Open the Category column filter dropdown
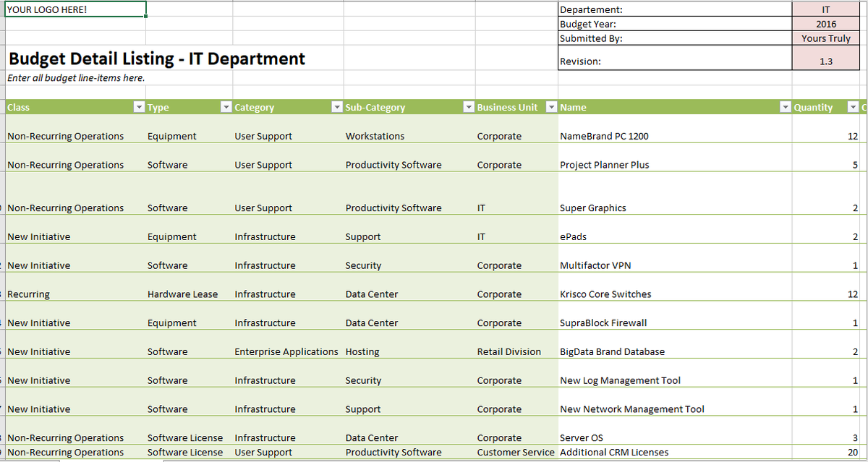Viewport: 868px width, 462px height. tap(336, 107)
